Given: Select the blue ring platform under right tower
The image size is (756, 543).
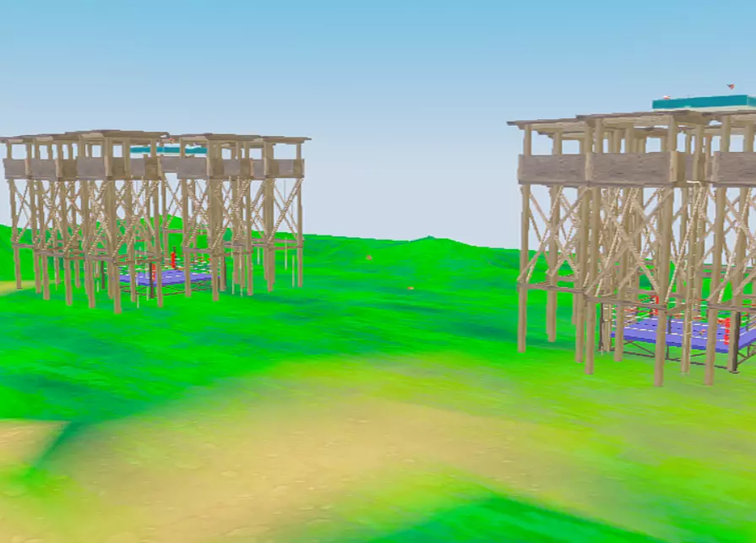Looking at the screenshot, I should (683, 334).
